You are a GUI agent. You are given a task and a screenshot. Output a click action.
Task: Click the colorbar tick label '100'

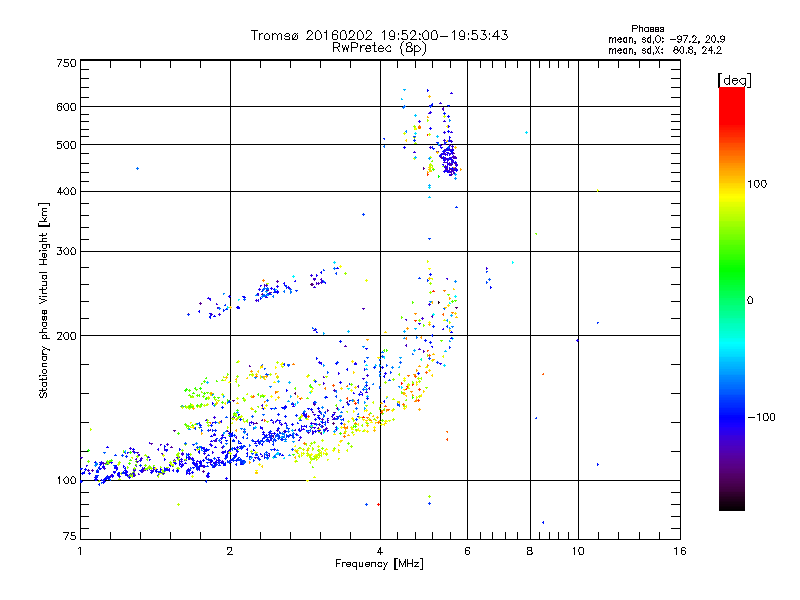pos(757,184)
